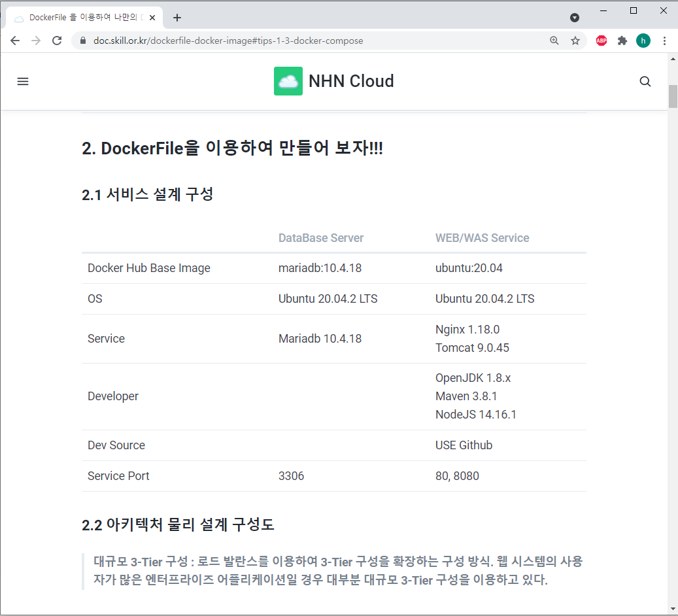Open a new tab with plus button
This screenshot has width=678, height=616.
(x=177, y=18)
